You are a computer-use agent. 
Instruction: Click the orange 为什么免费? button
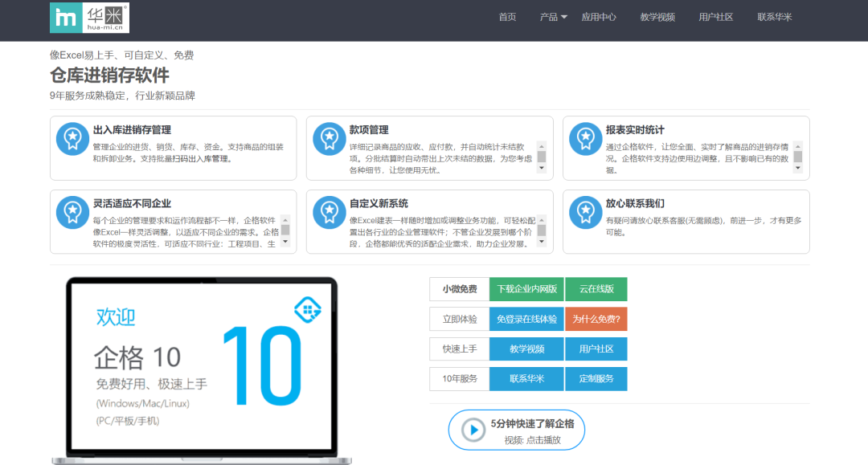[596, 319]
